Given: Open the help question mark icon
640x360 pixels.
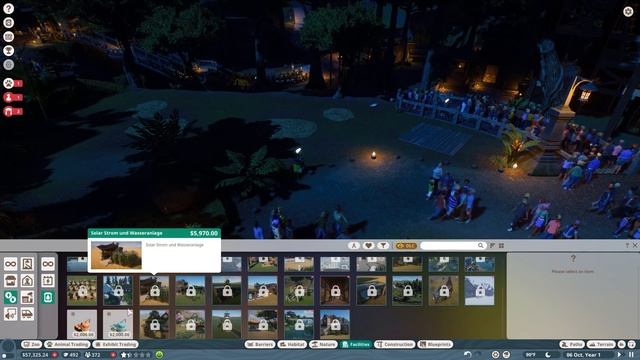Looking at the screenshot, I should point(9,9).
